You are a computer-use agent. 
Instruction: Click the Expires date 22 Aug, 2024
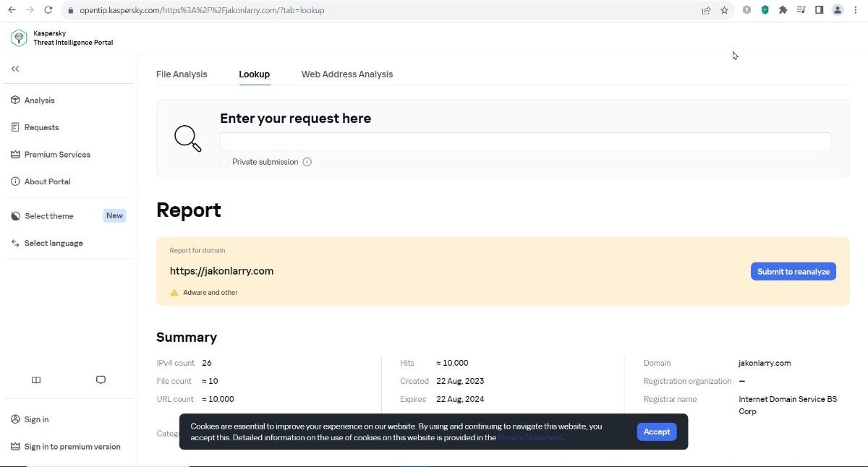460,399
